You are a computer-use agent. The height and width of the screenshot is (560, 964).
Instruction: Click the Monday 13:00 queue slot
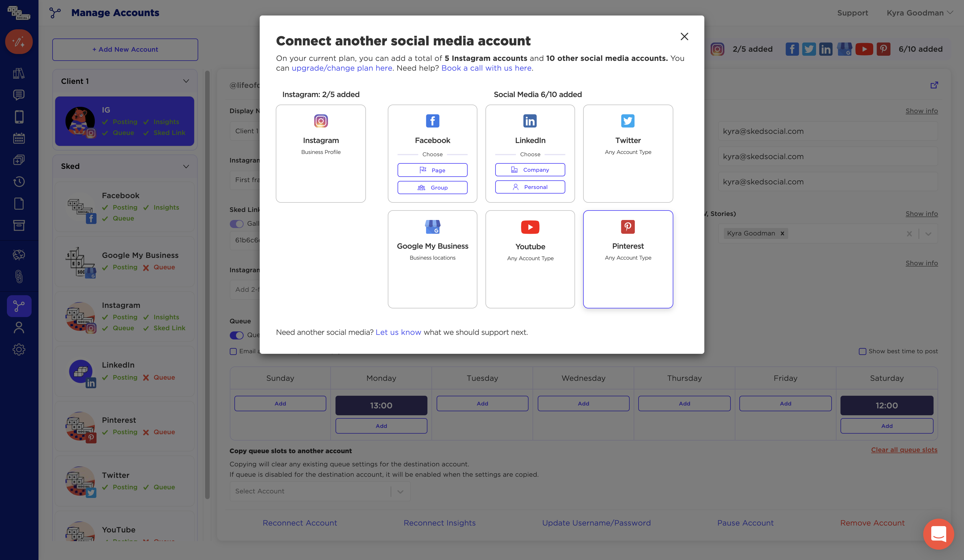coord(381,405)
